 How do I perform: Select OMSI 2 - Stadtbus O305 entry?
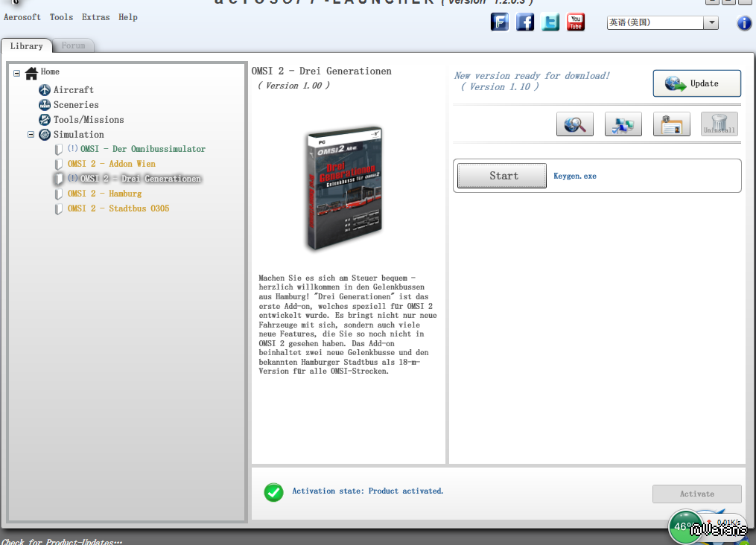coord(118,208)
